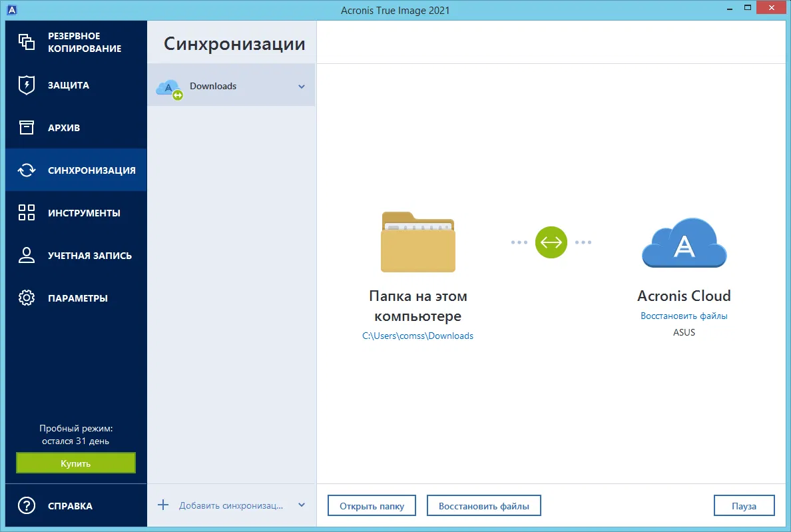791x532 pixels.
Task: Open the Инструменты section
Action: 76,213
